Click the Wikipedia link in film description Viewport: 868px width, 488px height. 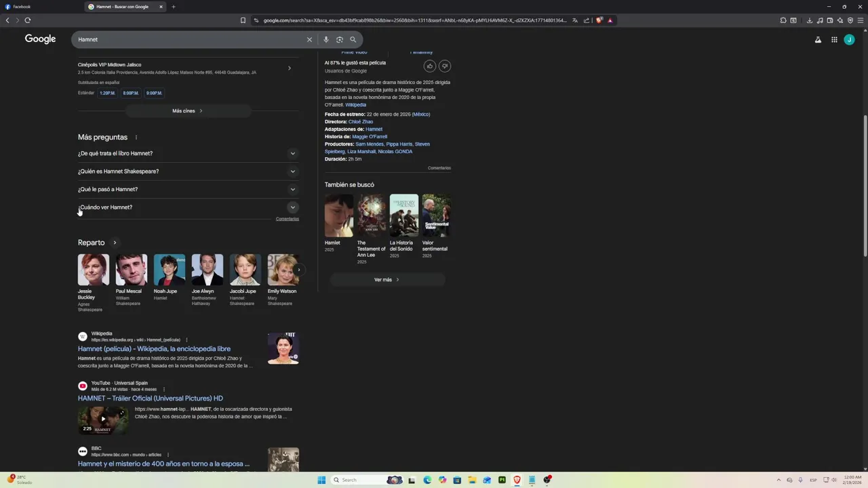[355, 105]
